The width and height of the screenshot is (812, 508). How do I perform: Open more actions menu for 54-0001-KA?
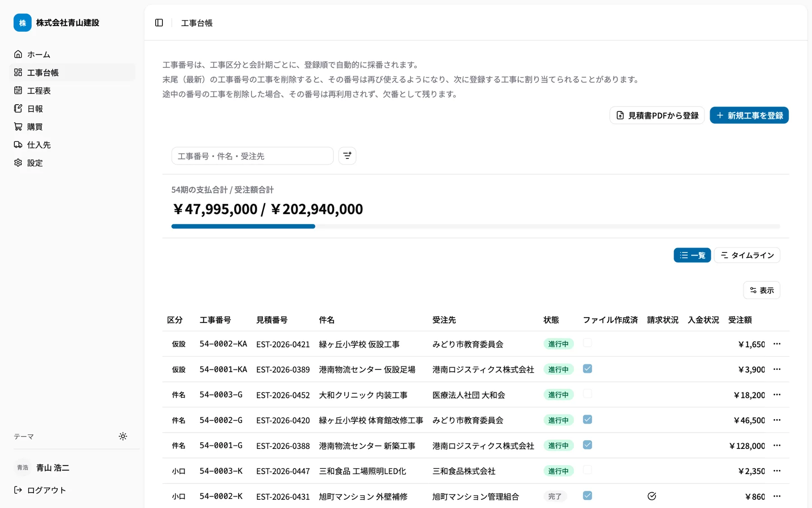pyautogui.click(x=777, y=369)
